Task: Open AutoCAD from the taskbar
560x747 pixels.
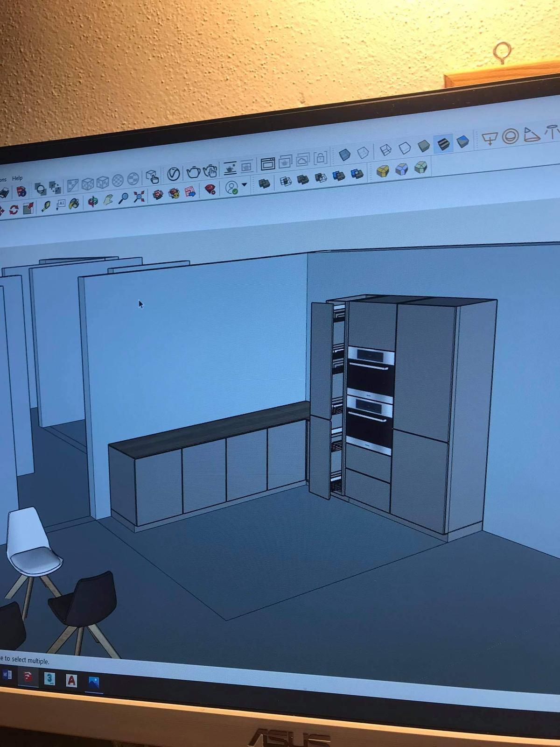Action: coord(71,680)
